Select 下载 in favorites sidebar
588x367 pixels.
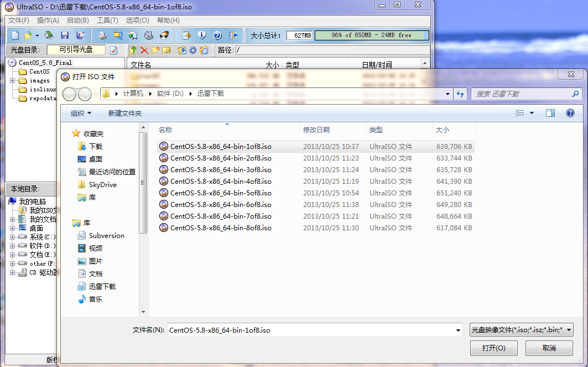tap(96, 147)
